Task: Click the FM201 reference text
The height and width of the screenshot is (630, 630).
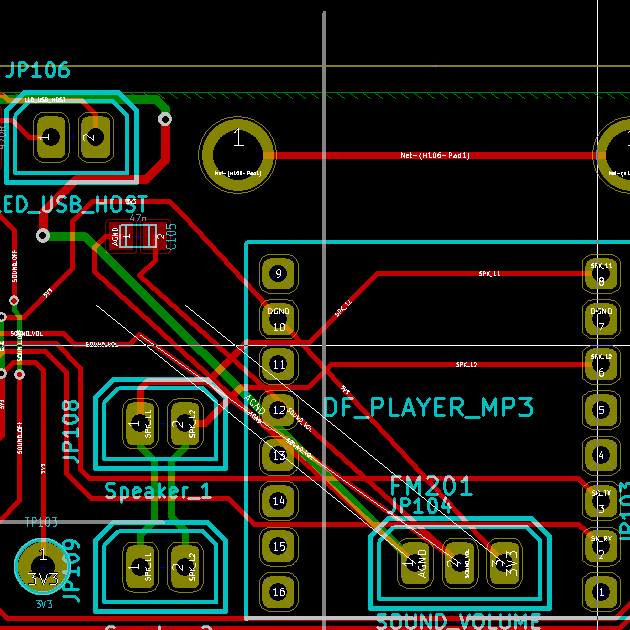Action: [x=431, y=486]
